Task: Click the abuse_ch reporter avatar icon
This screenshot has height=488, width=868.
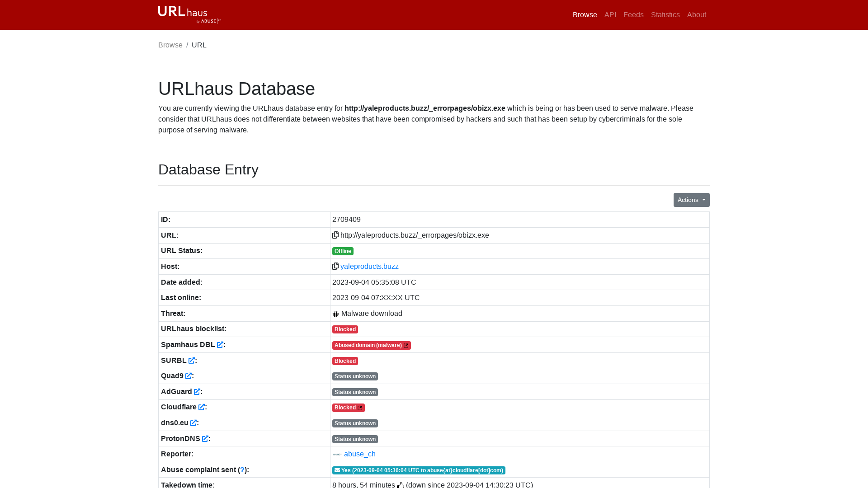Action: (337, 455)
